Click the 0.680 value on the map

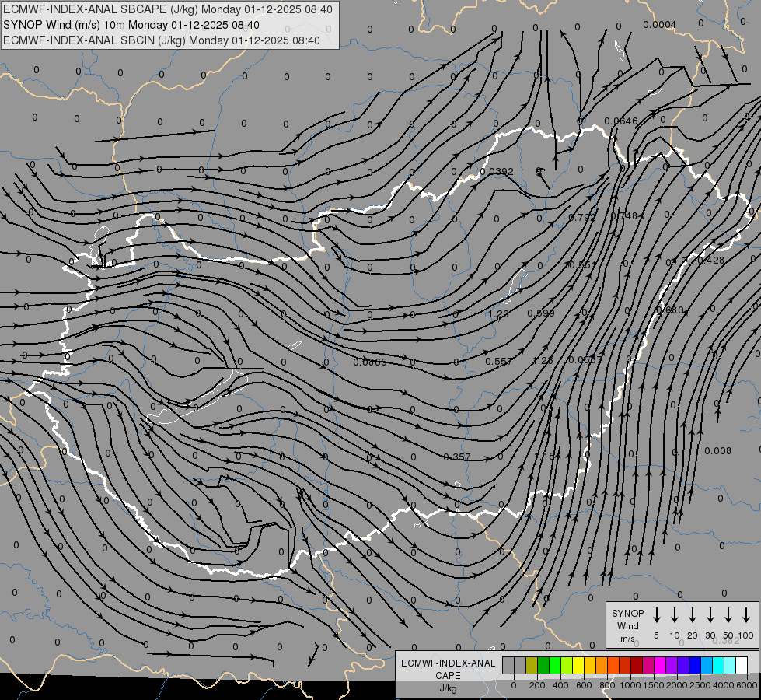point(670,310)
